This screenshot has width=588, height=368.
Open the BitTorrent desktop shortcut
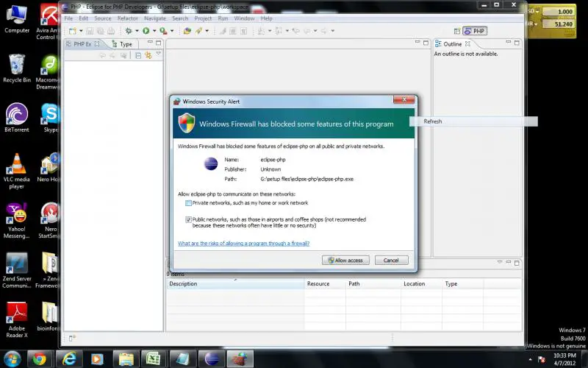coord(16,118)
